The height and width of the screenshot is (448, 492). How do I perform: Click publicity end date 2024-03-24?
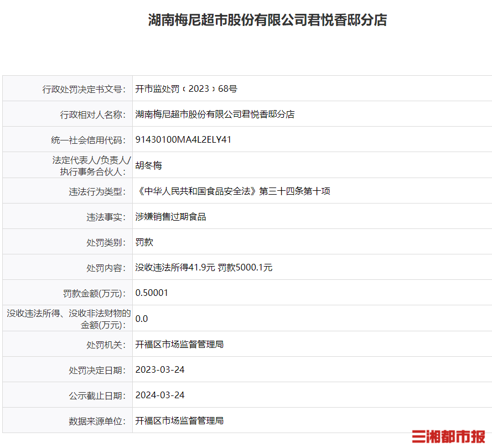click(160, 395)
